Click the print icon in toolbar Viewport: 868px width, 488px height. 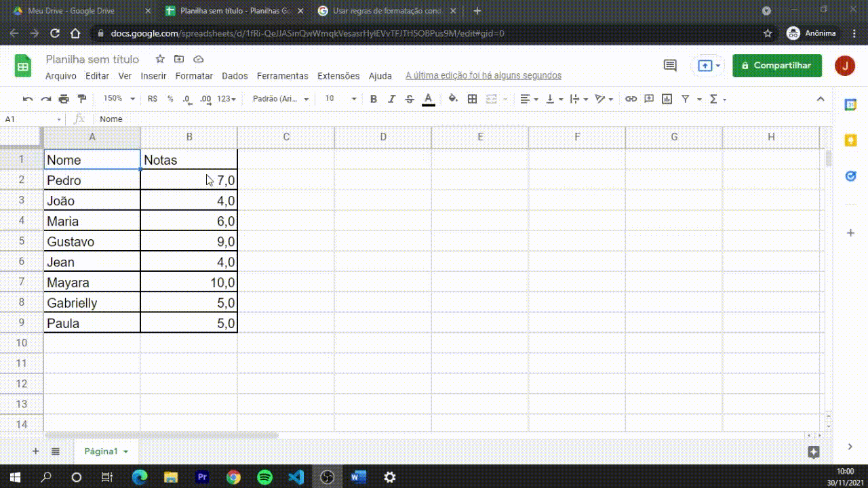(x=64, y=99)
